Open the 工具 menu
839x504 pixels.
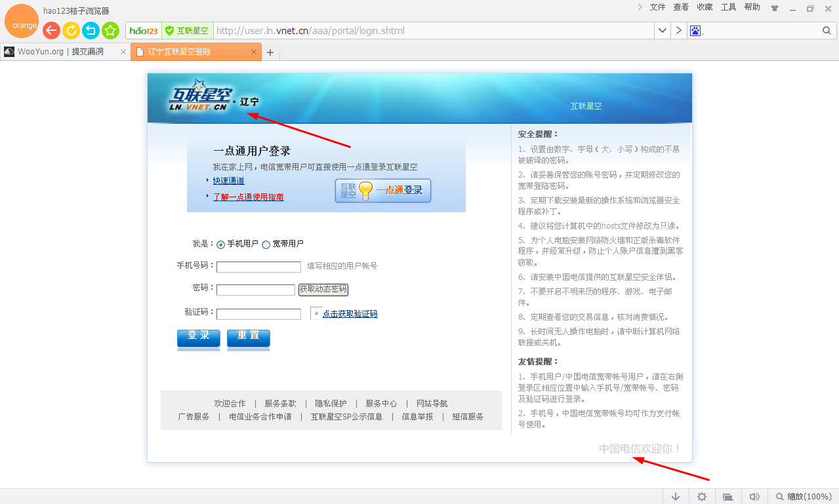pos(728,7)
